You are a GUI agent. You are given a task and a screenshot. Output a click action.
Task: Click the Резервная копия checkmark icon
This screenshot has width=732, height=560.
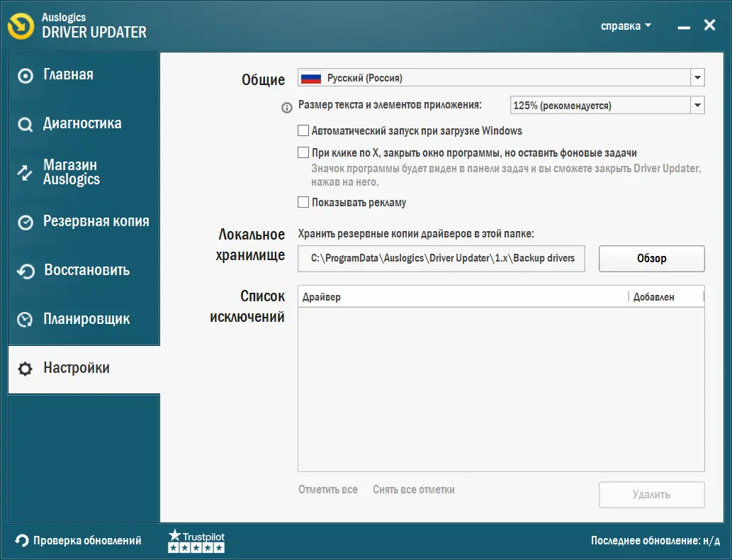point(26,223)
